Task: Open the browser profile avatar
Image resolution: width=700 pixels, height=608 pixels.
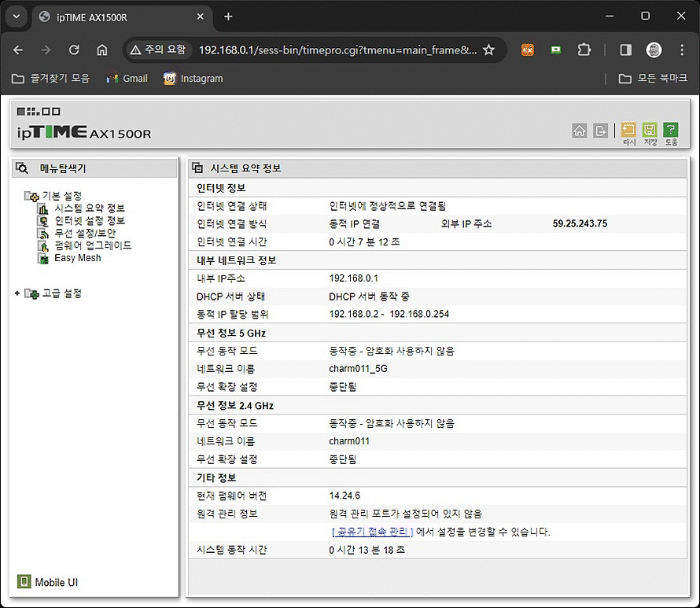Action: (x=654, y=50)
